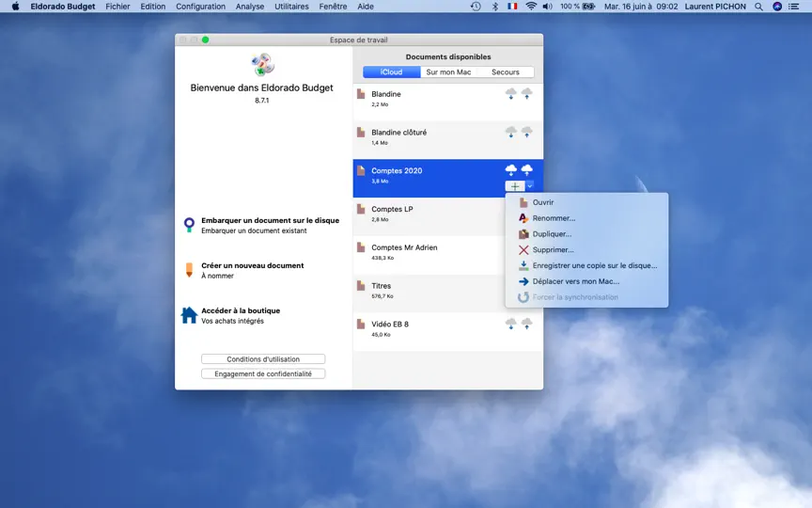Screen dimensions: 812x508
Task: Click the cloud upload icon for Vidéo EB 8
Action: coord(526,324)
